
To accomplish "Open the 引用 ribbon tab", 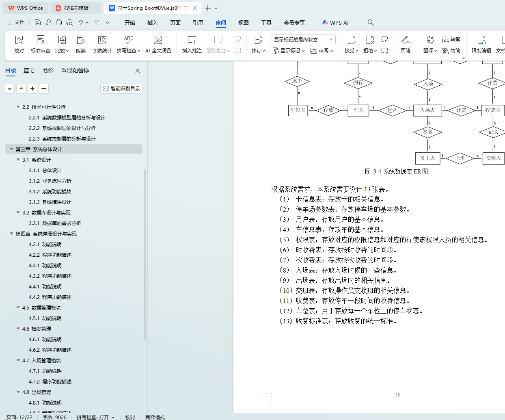I will (x=198, y=23).
